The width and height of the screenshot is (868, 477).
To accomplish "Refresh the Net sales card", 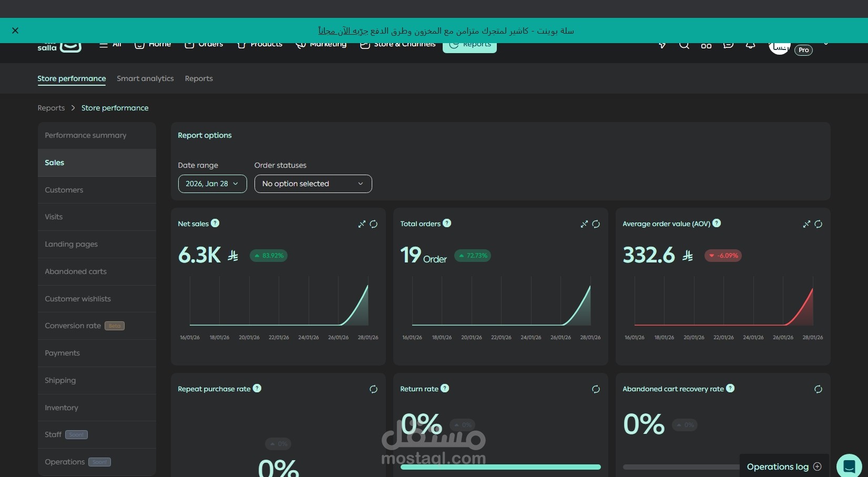I will pos(374,224).
